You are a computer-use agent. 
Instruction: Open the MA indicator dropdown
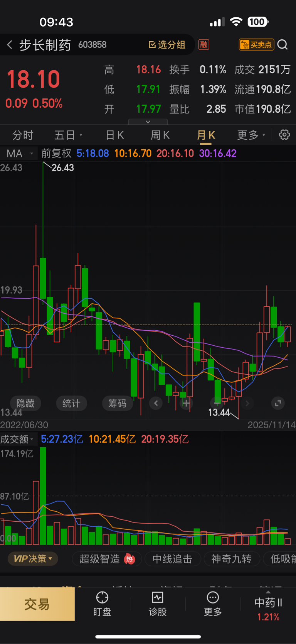pyautogui.click(x=20, y=154)
